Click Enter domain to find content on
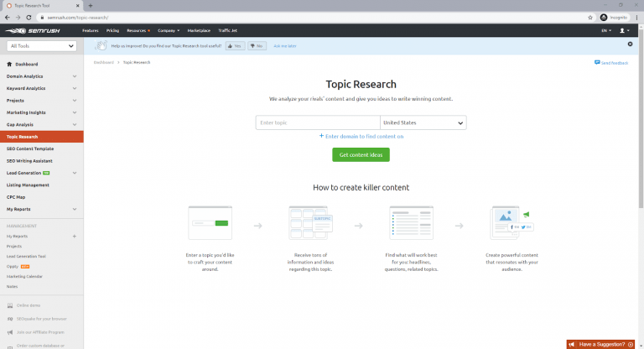Screen dimensions: 644x349 [361, 137]
